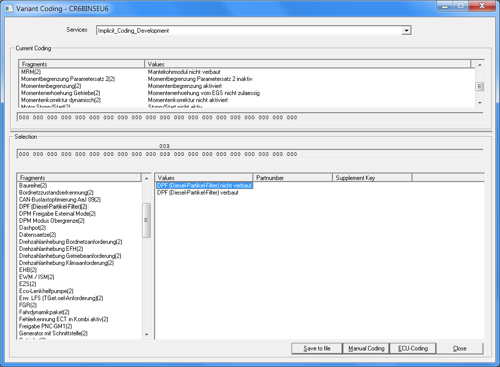
Task: Start ECU-Coding
Action: [413, 348]
